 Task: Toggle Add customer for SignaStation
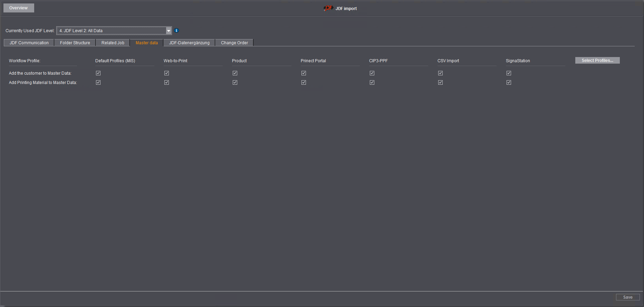pyautogui.click(x=509, y=73)
